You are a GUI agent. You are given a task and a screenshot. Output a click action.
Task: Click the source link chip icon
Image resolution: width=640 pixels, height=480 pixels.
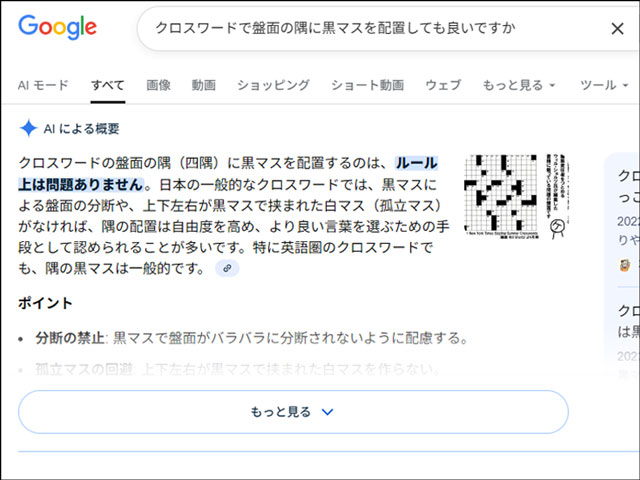(x=227, y=269)
